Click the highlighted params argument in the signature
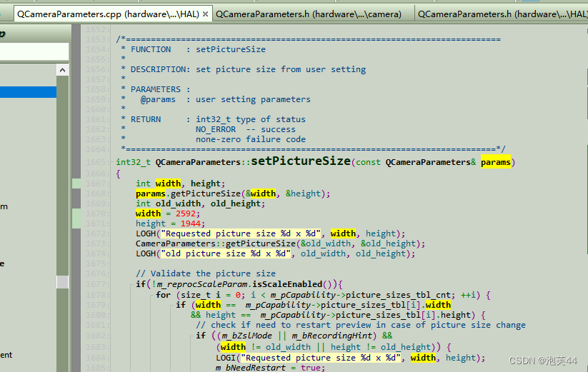 [x=495, y=162]
